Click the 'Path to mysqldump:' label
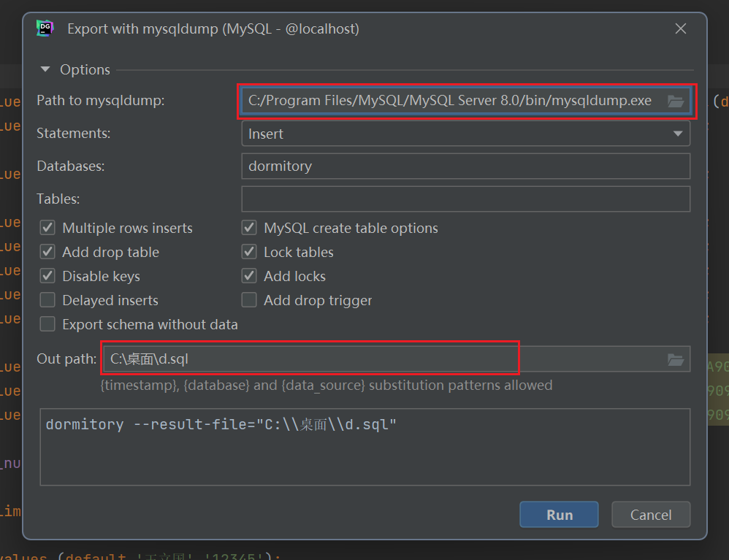Screen dimensions: 729x560 (x=100, y=100)
